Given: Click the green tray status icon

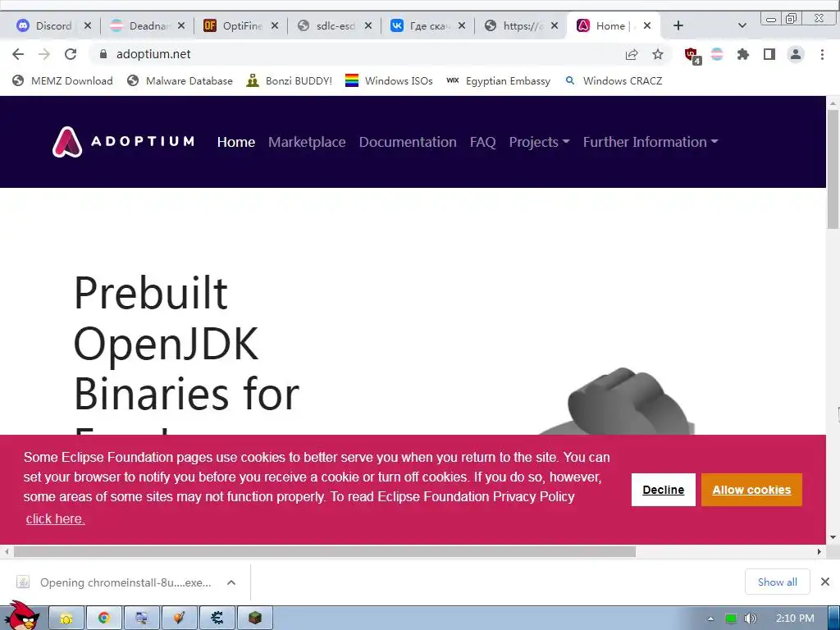Looking at the screenshot, I should click(x=731, y=619).
